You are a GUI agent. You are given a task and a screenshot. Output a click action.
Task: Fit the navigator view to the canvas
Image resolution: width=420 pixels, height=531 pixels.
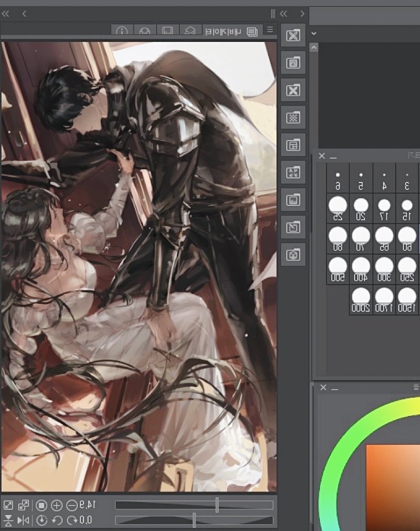[8, 506]
